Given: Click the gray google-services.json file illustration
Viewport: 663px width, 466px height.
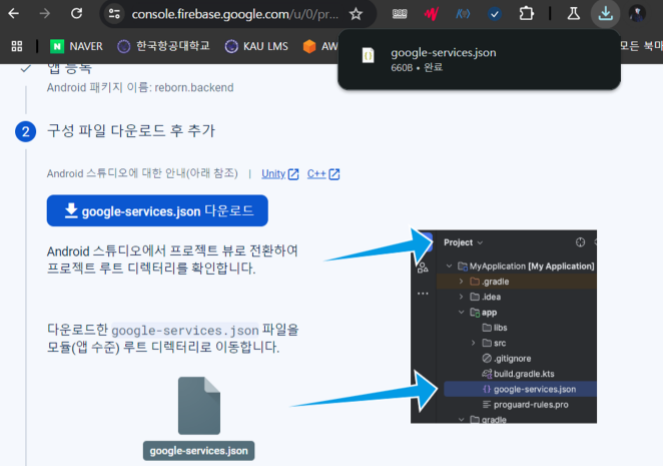Looking at the screenshot, I should tap(199, 406).
